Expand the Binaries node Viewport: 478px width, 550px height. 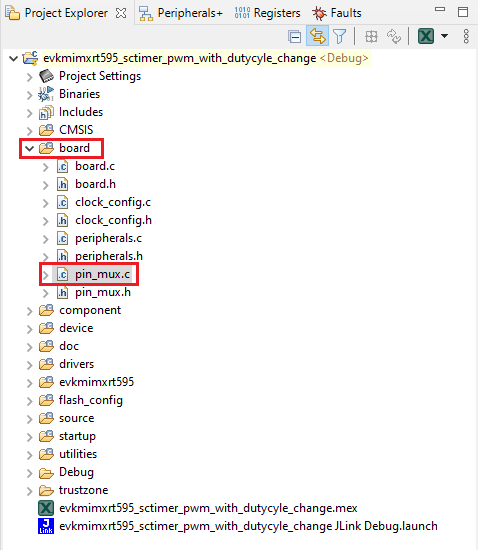pyautogui.click(x=29, y=95)
